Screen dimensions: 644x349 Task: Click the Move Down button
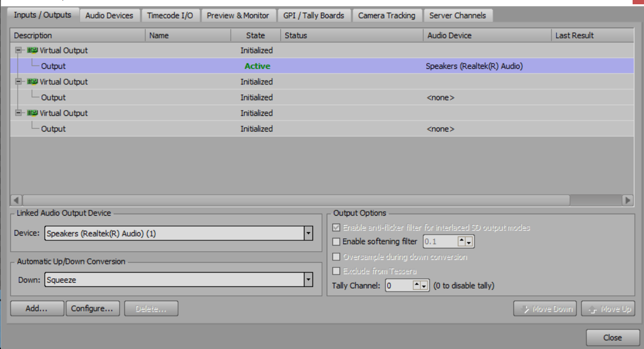(x=545, y=309)
